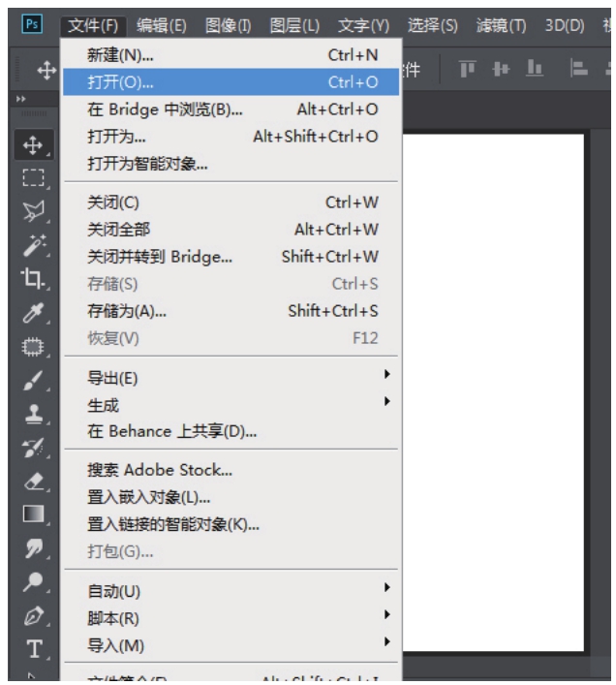
Task: Expand the 生成 submenu
Action: (x=231, y=405)
